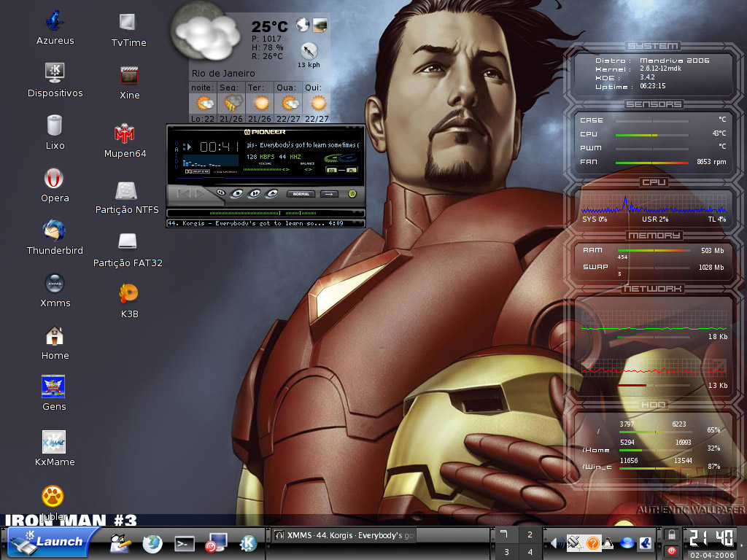The height and width of the screenshot is (560, 747).
Task: Click the Seg forecast day icon
Action: pyautogui.click(x=232, y=103)
